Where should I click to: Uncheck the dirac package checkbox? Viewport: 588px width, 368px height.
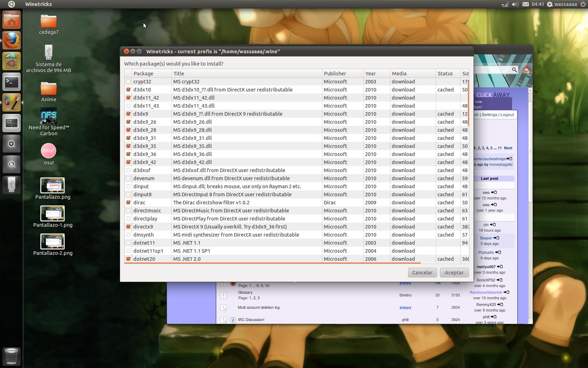(x=128, y=203)
